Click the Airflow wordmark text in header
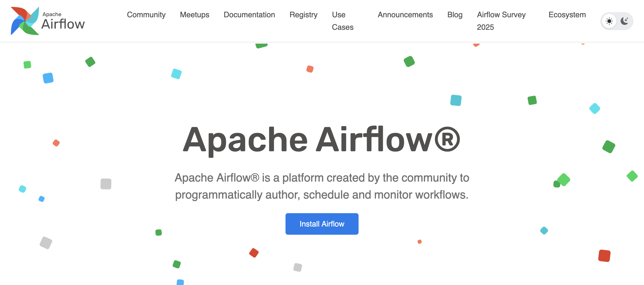The height and width of the screenshot is (285, 644). point(63,24)
